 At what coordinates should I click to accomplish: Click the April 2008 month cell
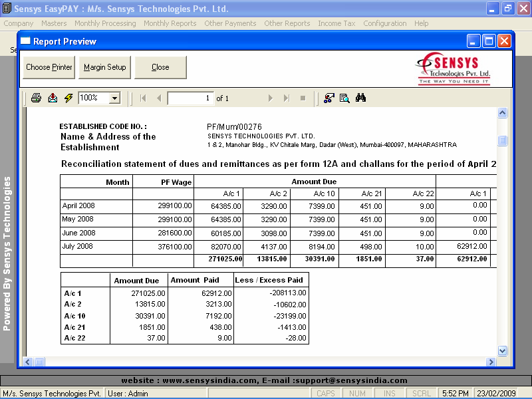coord(96,206)
